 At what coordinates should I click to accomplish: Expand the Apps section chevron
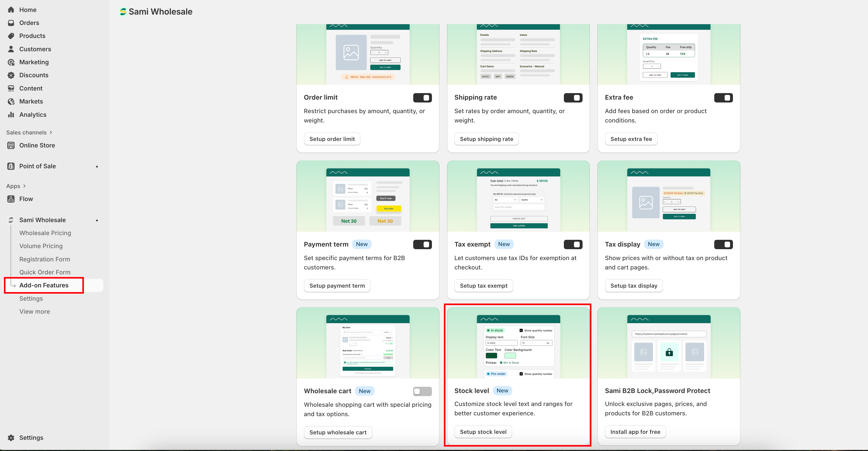[x=24, y=186]
